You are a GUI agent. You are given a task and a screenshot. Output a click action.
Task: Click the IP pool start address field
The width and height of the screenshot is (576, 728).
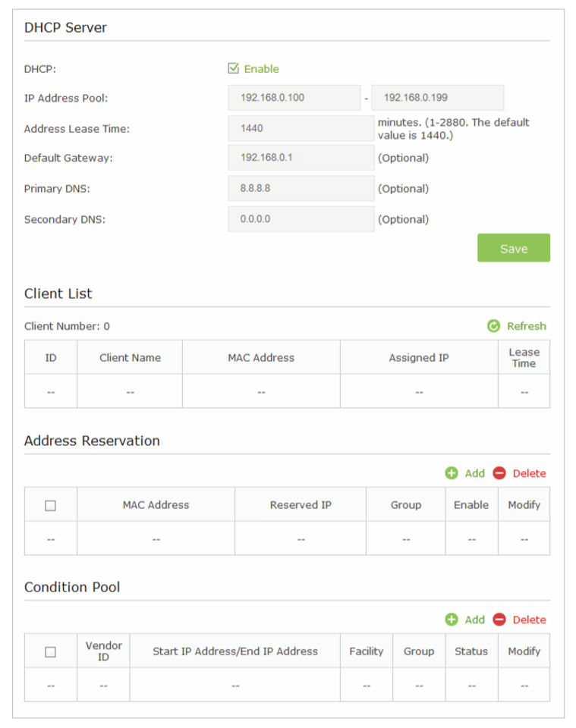pos(294,98)
